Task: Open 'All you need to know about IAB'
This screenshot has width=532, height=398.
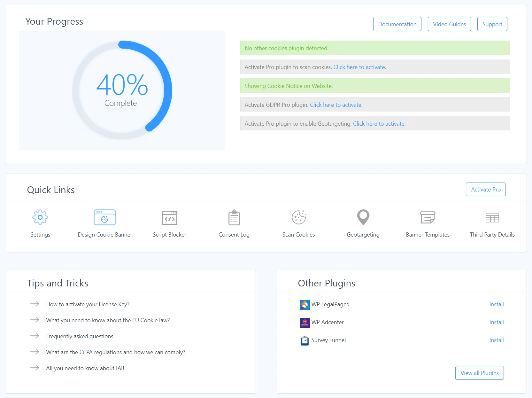Action: (85, 368)
